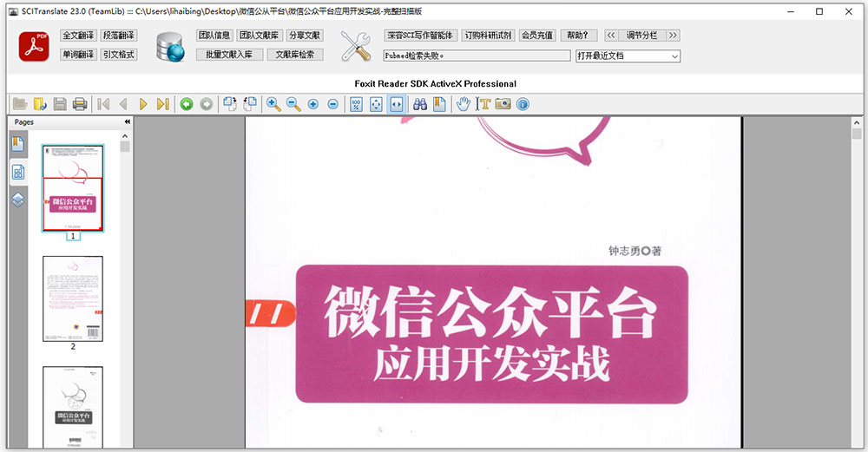Toggle fit width view
The image size is (868, 452).
397,104
